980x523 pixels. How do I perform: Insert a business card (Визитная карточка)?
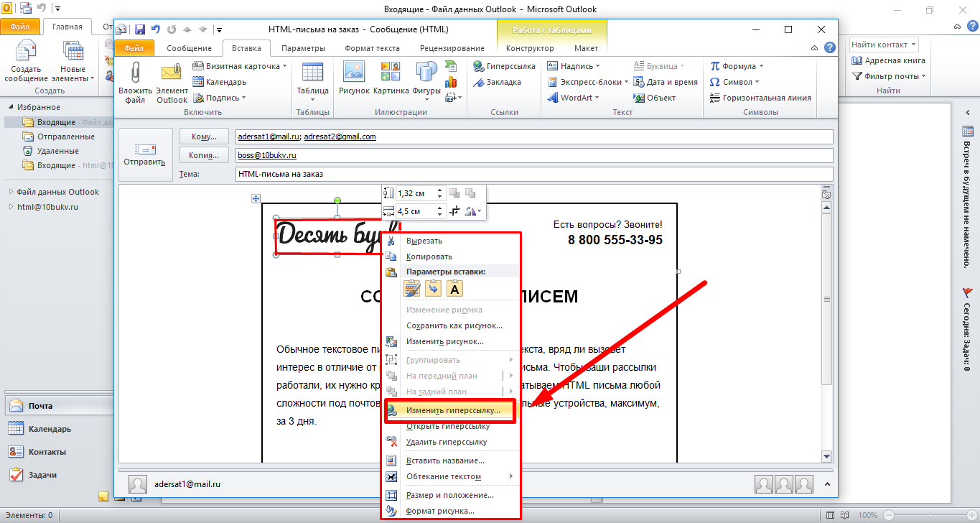pyautogui.click(x=240, y=66)
